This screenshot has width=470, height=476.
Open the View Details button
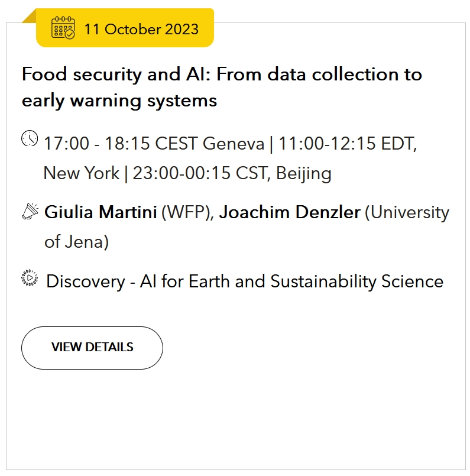coord(92,348)
